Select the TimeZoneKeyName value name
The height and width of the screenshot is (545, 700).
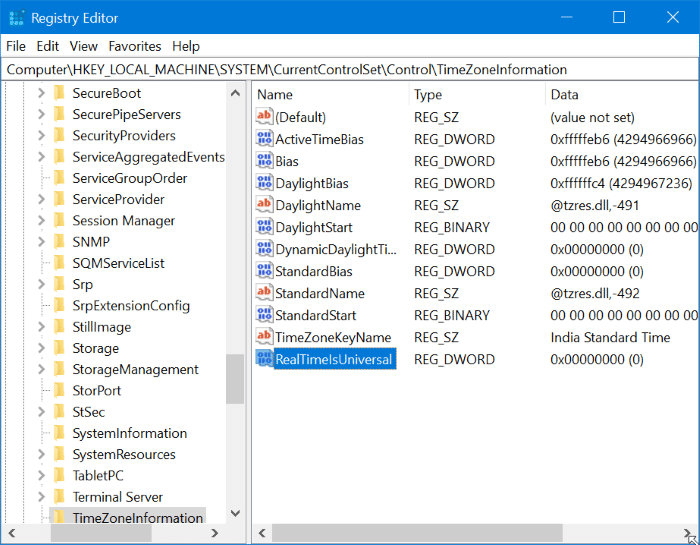click(x=333, y=337)
